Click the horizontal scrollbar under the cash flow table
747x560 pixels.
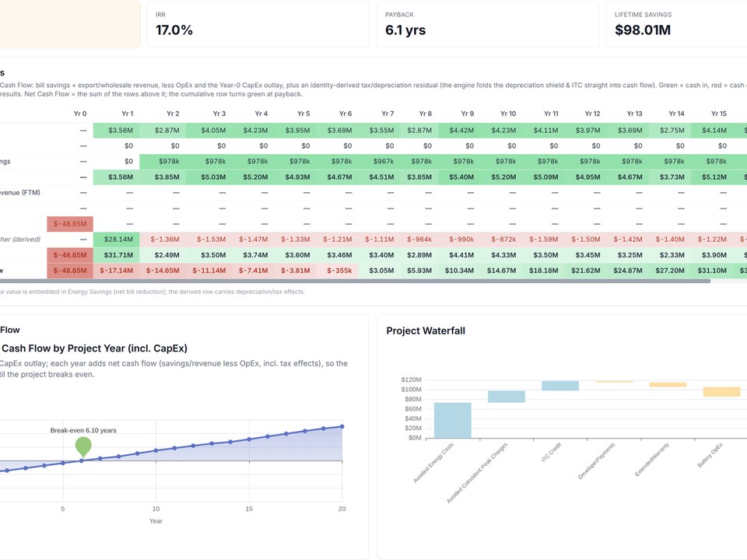point(355,282)
